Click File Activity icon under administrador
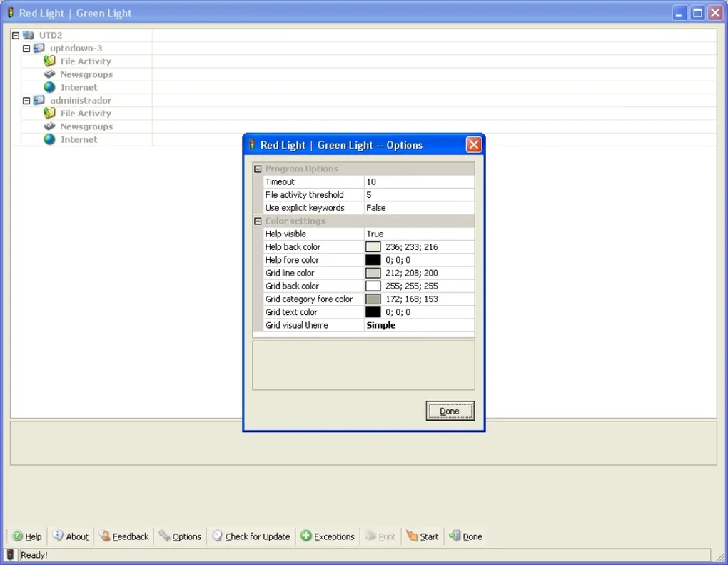 49,113
